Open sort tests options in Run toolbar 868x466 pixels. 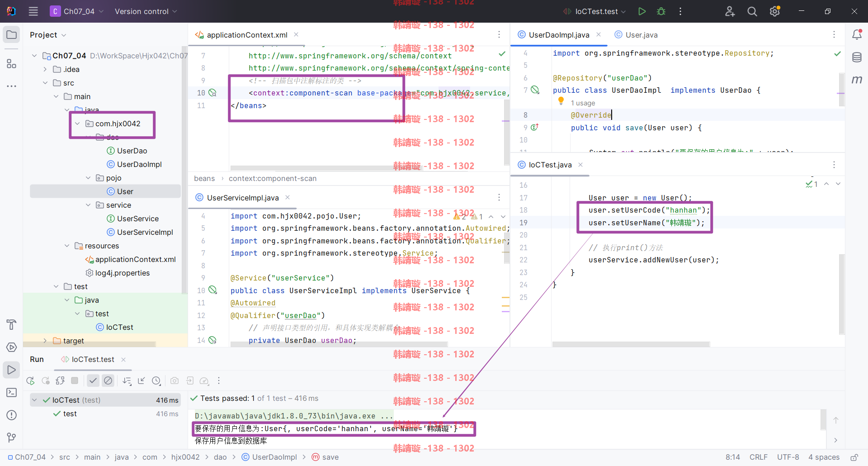tap(127, 380)
